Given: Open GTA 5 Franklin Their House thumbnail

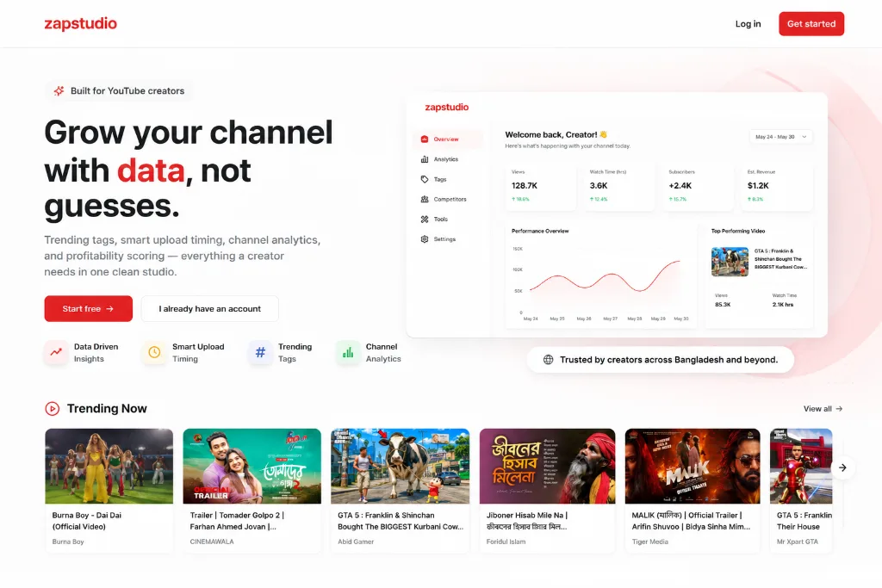Looking at the screenshot, I should point(801,466).
